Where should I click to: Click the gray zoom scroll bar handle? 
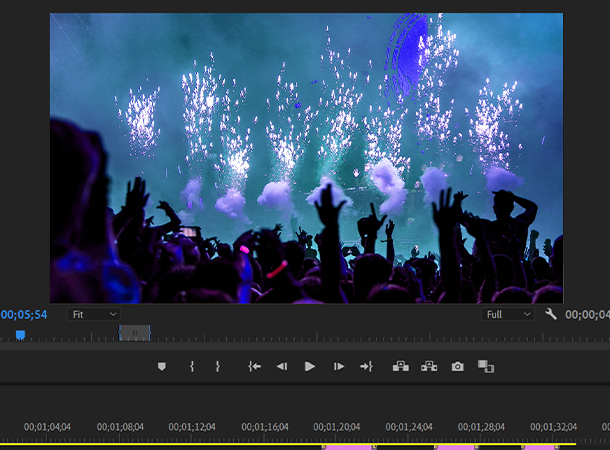(135, 333)
